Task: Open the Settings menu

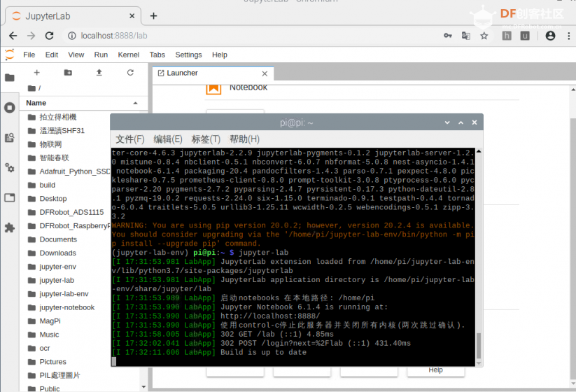Action: (x=188, y=55)
